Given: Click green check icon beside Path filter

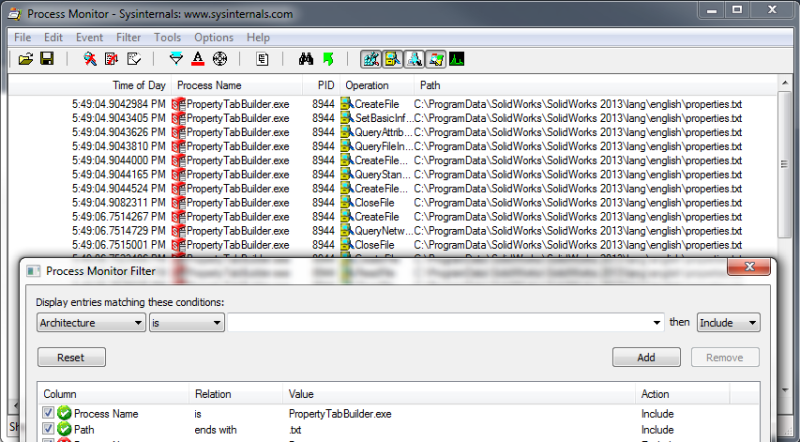Looking at the screenshot, I should pyautogui.click(x=64, y=429).
